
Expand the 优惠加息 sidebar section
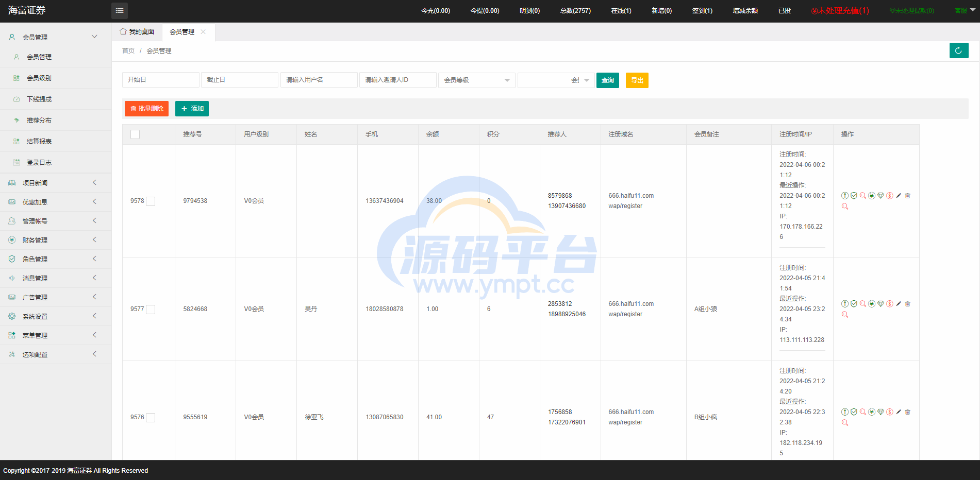pyautogui.click(x=56, y=202)
